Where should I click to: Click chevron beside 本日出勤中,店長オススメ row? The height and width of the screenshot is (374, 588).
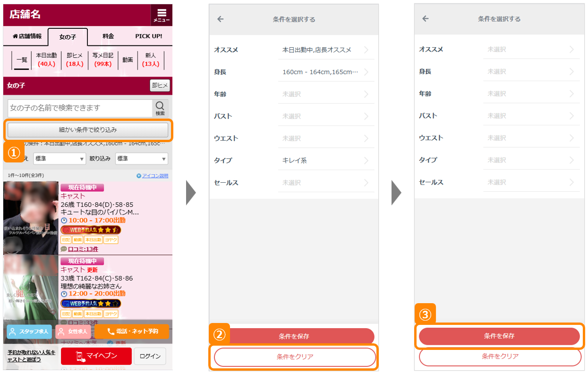366,50
